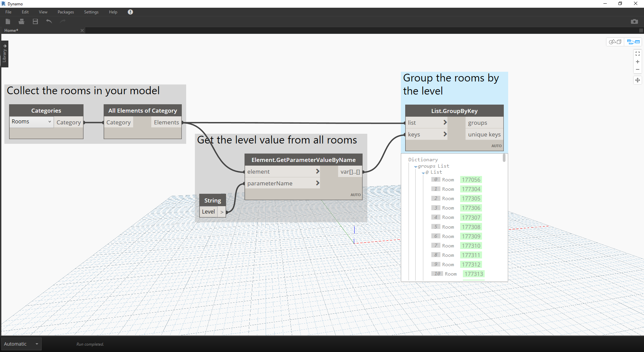Switch to graph view navigation
644x352 pixels.
point(633,42)
